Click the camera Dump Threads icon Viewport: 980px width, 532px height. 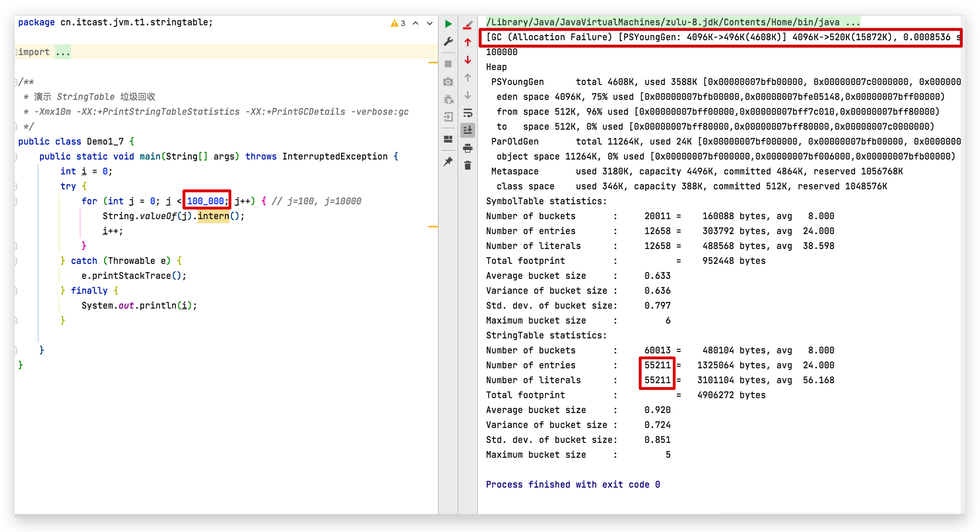448,82
